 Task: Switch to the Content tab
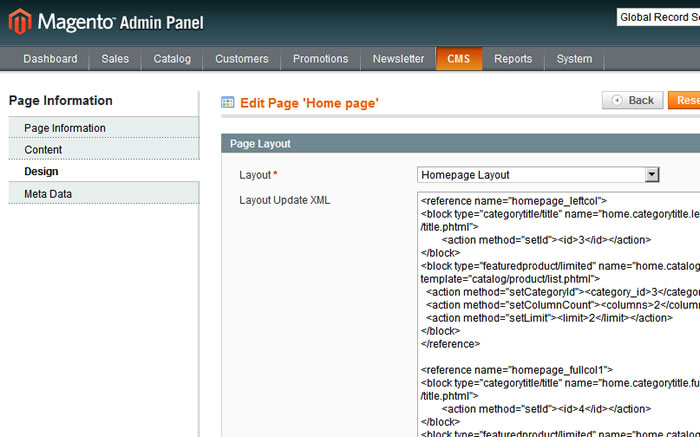[43, 150]
